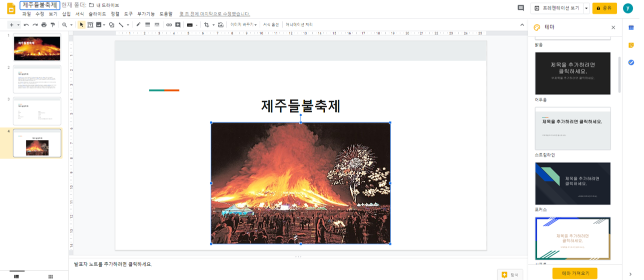Select the crop image tool
The width and height of the screenshot is (644, 280).
click(x=206, y=24)
